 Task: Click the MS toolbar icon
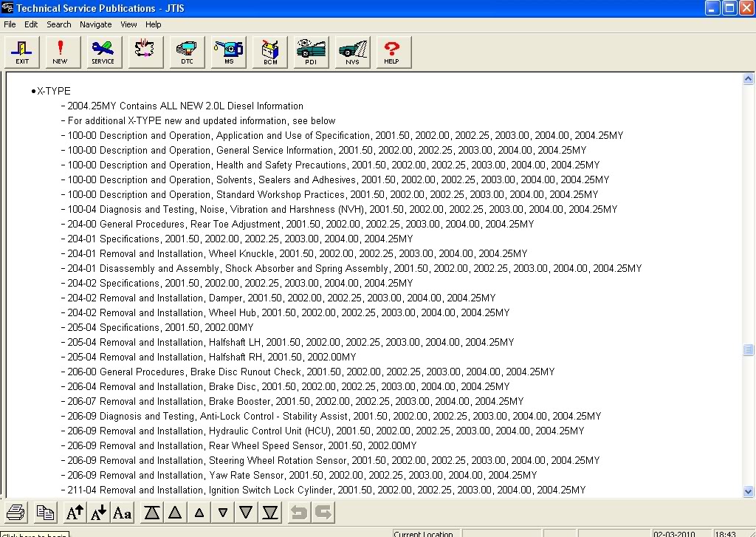pyautogui.click(x=229, y=52)
